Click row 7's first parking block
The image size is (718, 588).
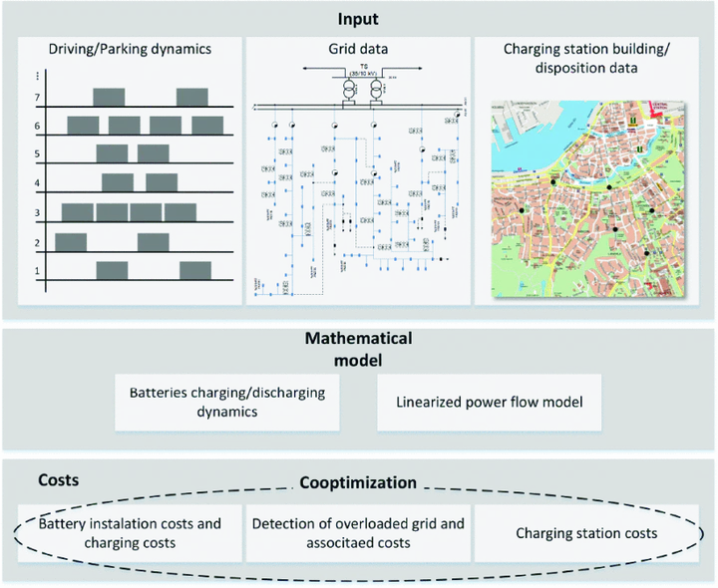tap(109, 97)
